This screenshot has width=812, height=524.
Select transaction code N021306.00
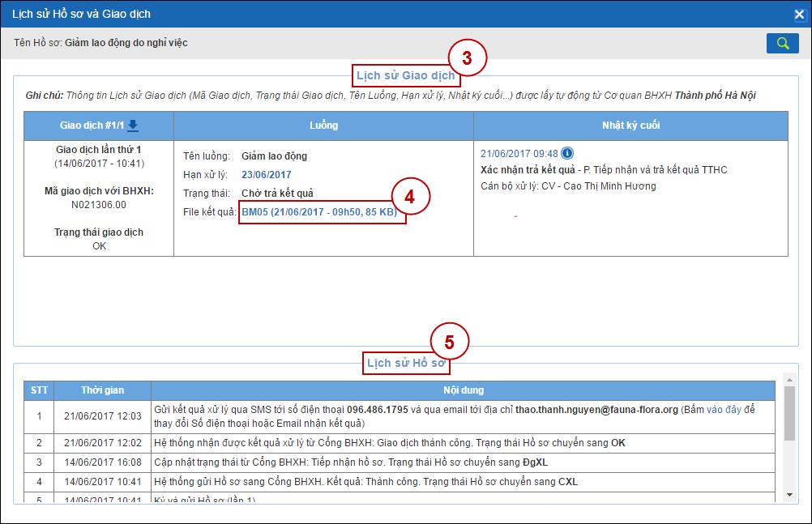98,205
